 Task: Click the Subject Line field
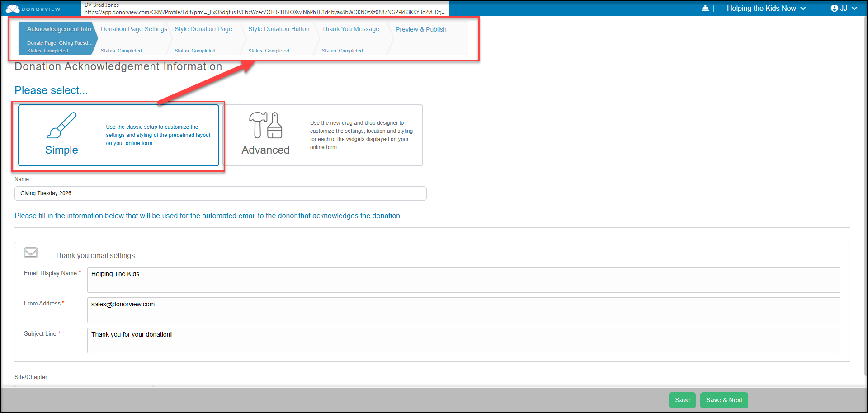464,340
